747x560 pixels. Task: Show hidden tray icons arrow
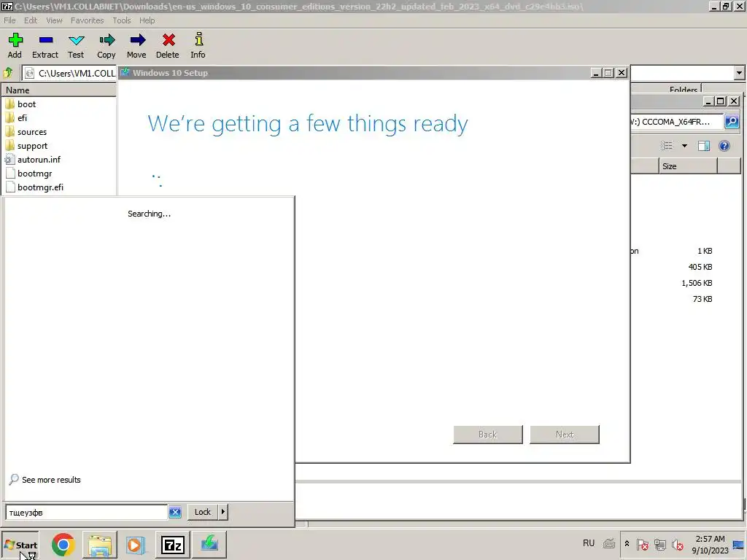pos(627,544)
